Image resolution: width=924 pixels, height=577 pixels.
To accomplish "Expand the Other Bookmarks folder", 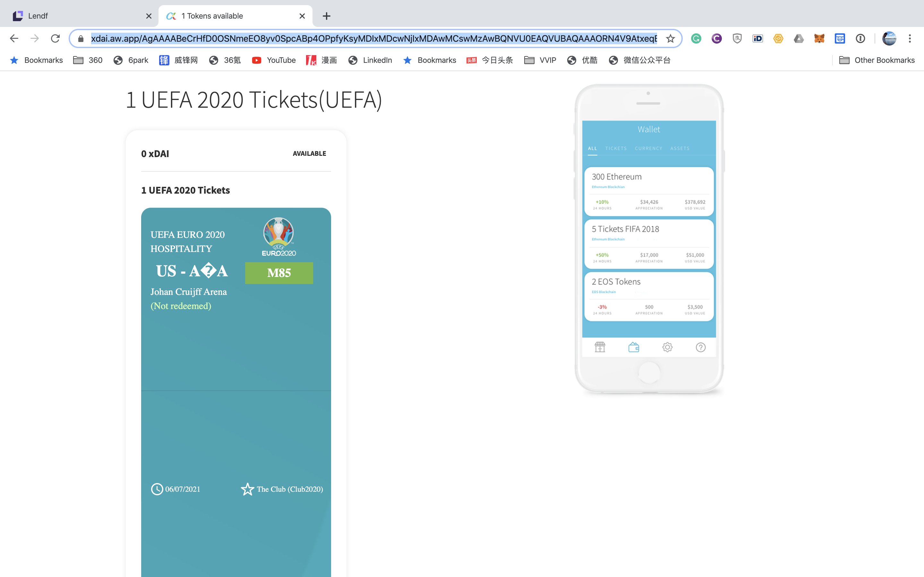I will [x=884, y=60].
